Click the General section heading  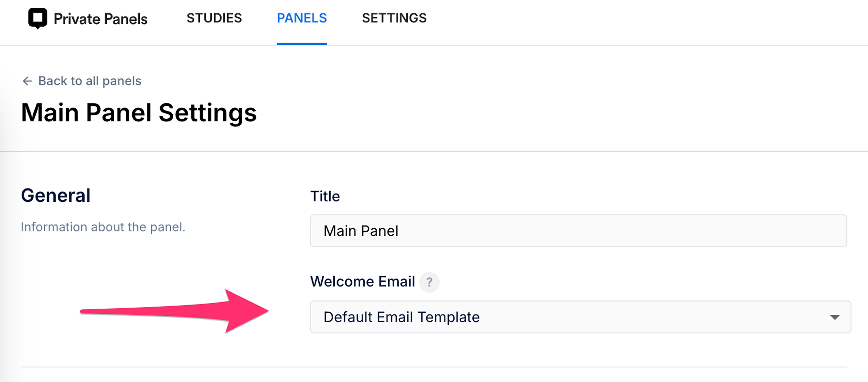coord(56,195)
